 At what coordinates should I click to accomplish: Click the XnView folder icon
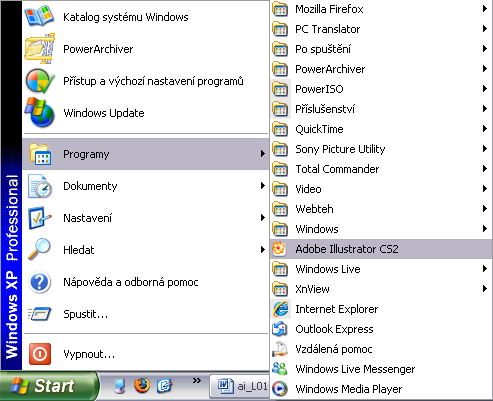click(x=280, y=289)
